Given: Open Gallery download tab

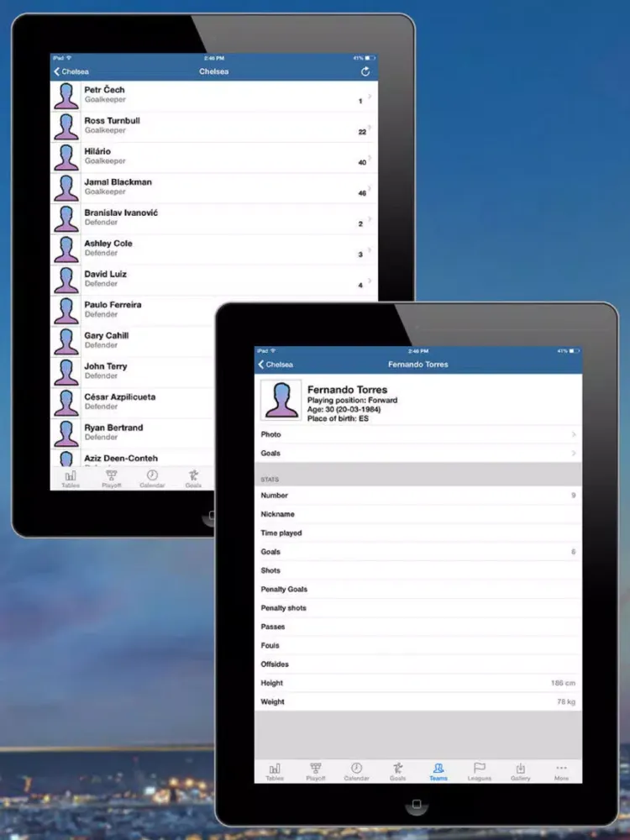Looking at the screenshot, I should (520, 772).
